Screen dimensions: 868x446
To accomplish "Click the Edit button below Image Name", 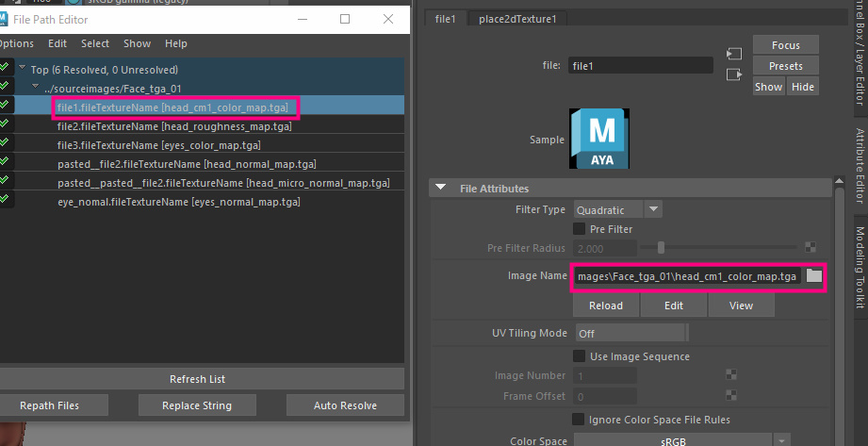I will coord(674,306).
